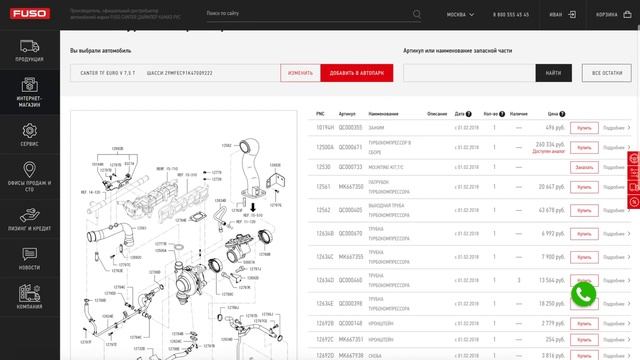
Task: Click the Артикул column header
Action: click(x=347, y=114)
